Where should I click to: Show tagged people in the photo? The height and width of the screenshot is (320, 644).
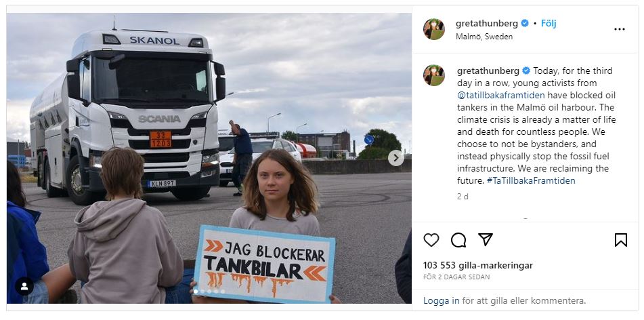click(24, 286)
